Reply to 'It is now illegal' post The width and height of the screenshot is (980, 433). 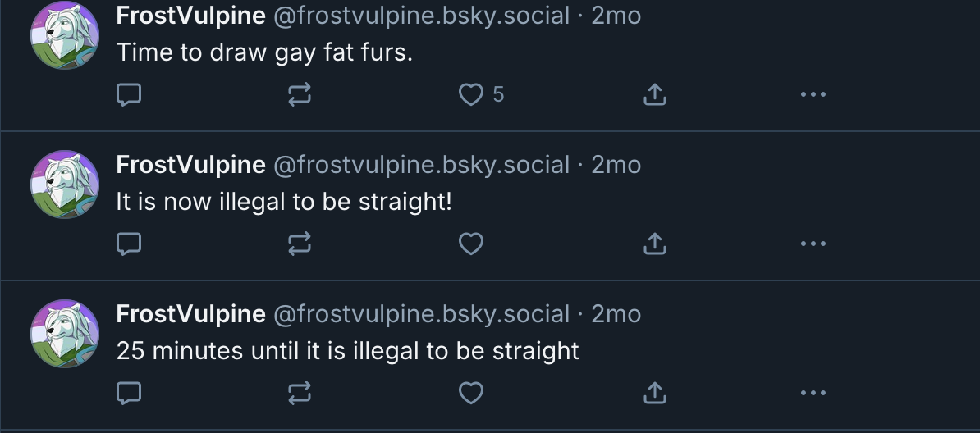(129, 244)
